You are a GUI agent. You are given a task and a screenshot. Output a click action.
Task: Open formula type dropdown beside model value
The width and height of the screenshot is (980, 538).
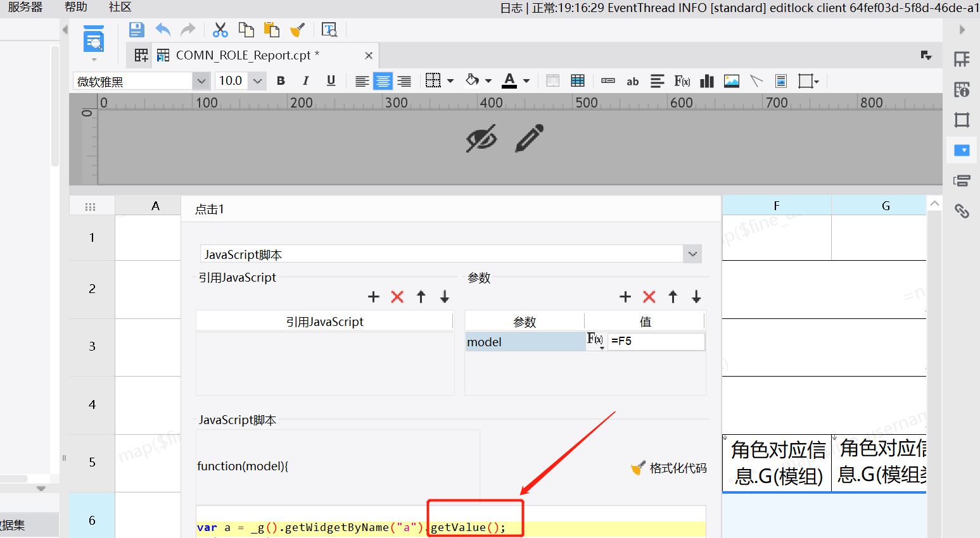(595, 341)
